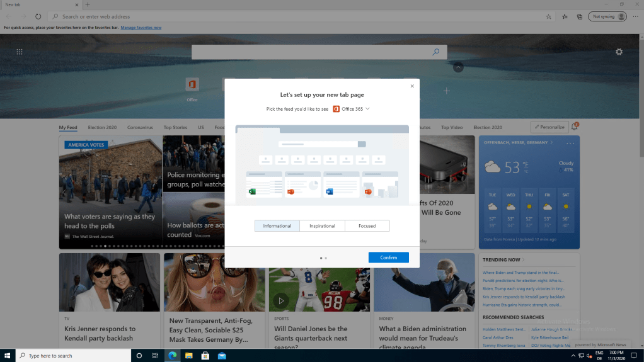Open the America Votes badge
Screen dimensions: 644x362
(x=86, y=145)
